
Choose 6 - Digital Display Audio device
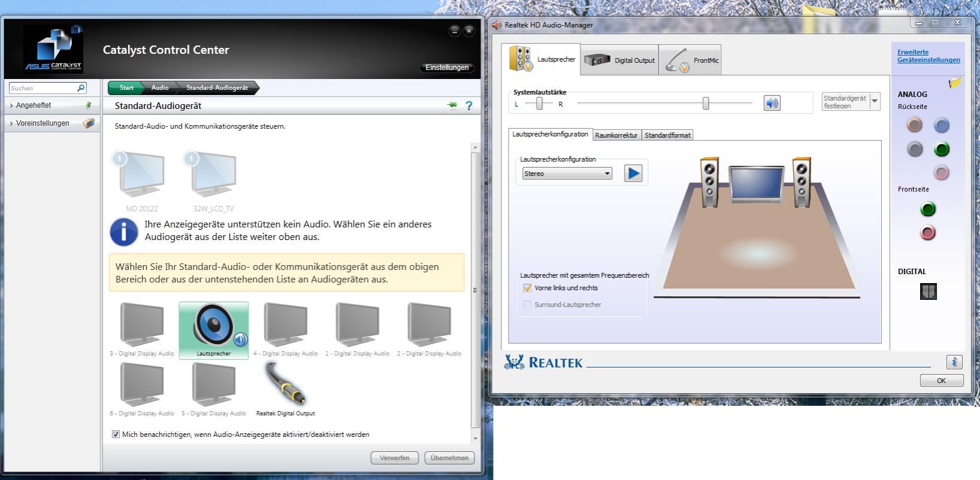tap(142, 384)
